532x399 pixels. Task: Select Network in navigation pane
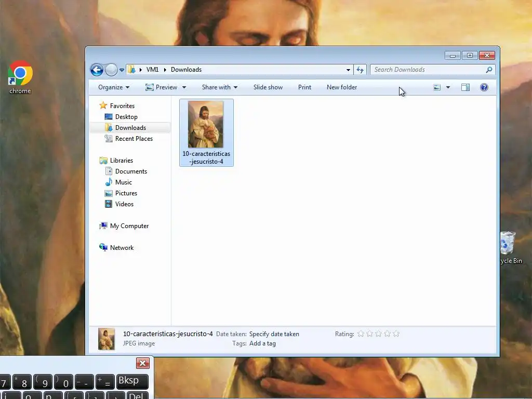[x=122, y=248]
